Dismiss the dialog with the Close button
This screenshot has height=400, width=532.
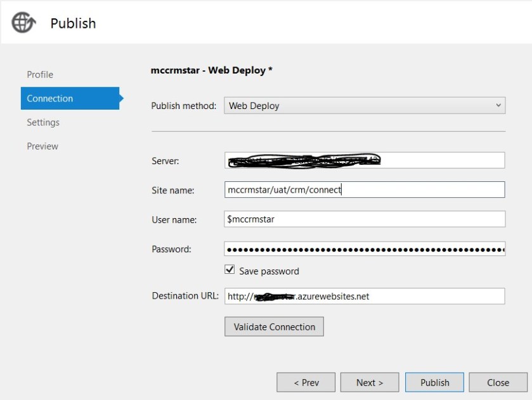click(498, 382)
